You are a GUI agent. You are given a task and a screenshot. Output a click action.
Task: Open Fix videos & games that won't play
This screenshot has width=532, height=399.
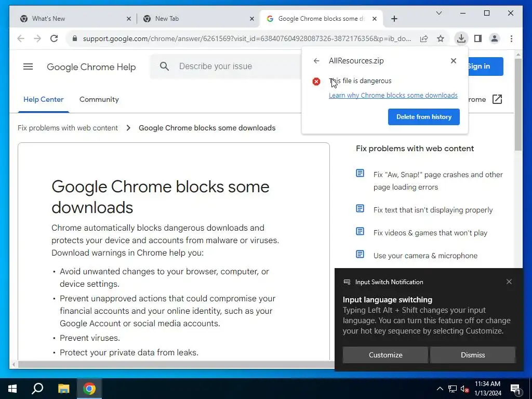(430, 233)
